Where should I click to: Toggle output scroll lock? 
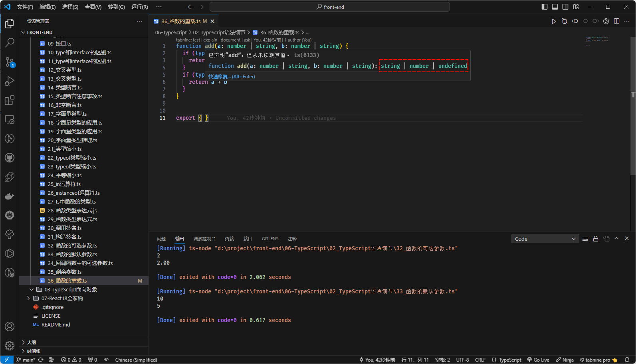[596, 239]
